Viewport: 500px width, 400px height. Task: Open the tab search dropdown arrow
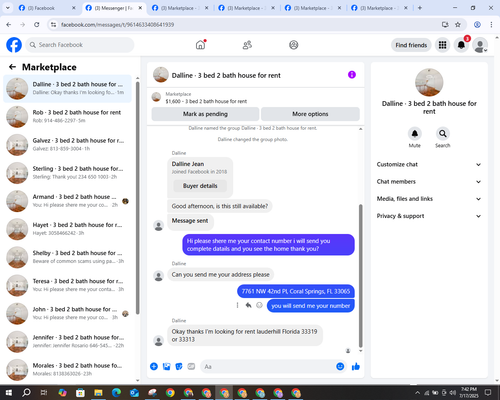[7, 8]
